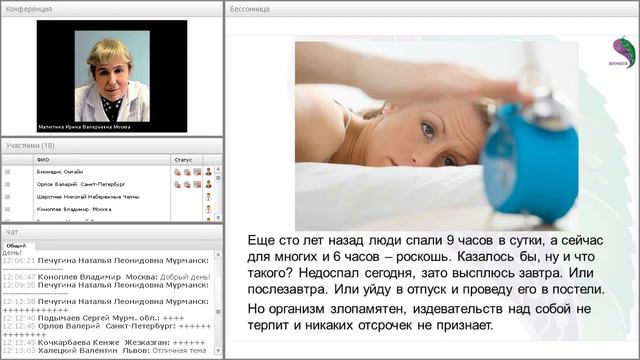Click the Конференция panel header
640x360 pixels.
(112, 9)
